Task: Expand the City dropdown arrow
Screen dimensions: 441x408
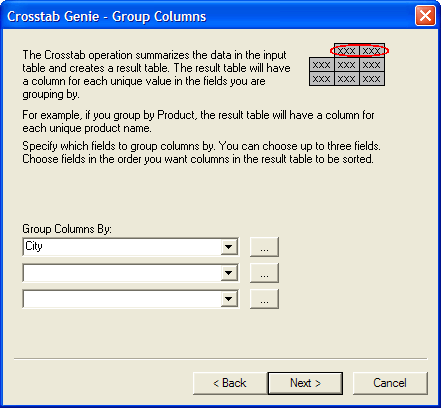Action: coord(229,247)
